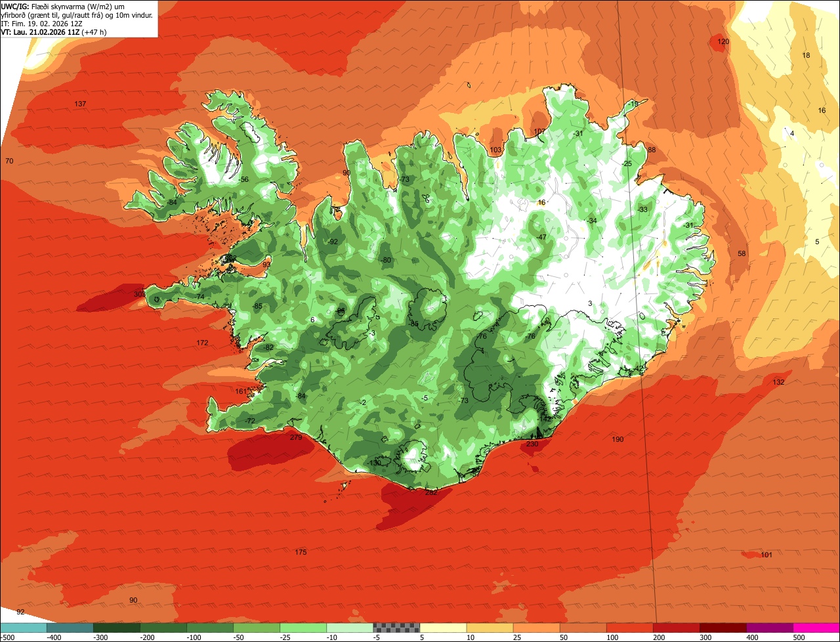The height and width of the screenshot is (642, 840).
Task: Click the '-33' value in east Iceland
Action: 642,209
